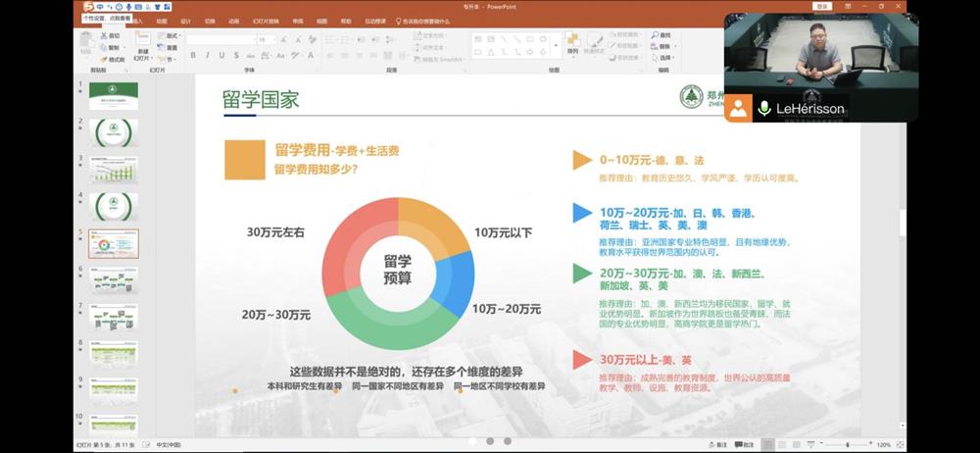
Task: Click the Find (查找) magnifier icon
Action: click(655, 35)
